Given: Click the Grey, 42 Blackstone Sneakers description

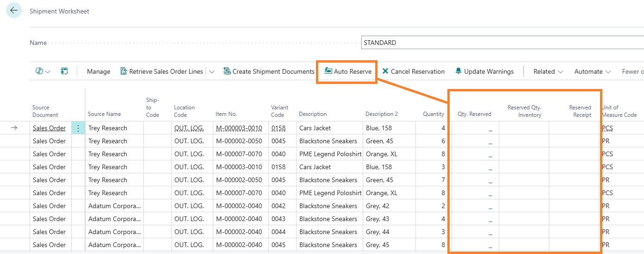Looking at the screenshot, I should point(328,206).
